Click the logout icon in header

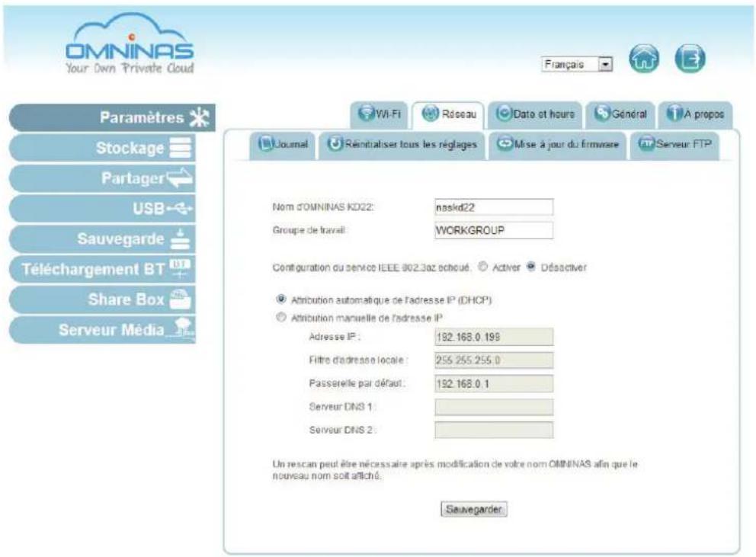[690, 59]
